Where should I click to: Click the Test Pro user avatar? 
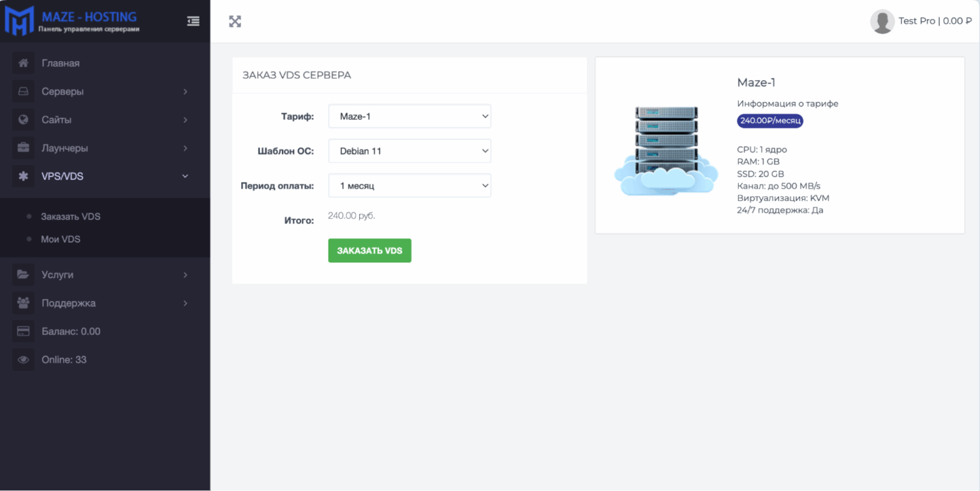pyautogui.click(x=882, y=21)
